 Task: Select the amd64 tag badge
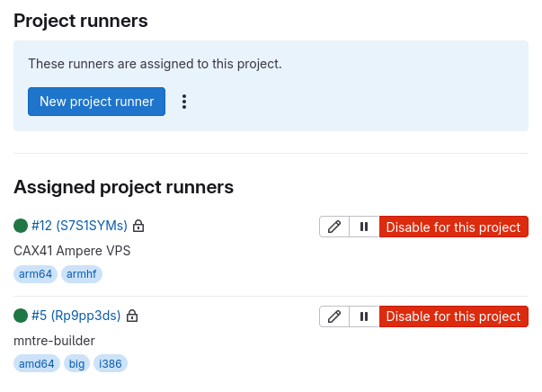37,363
